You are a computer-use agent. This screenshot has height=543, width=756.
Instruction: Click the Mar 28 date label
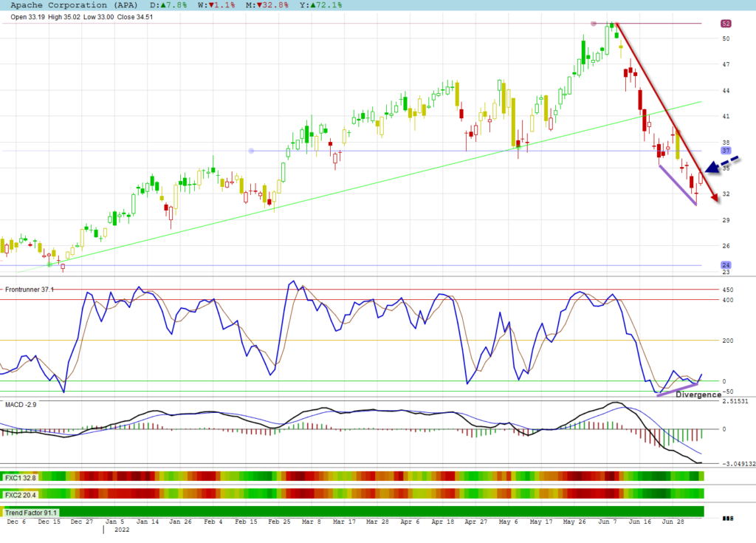point(377,522)
